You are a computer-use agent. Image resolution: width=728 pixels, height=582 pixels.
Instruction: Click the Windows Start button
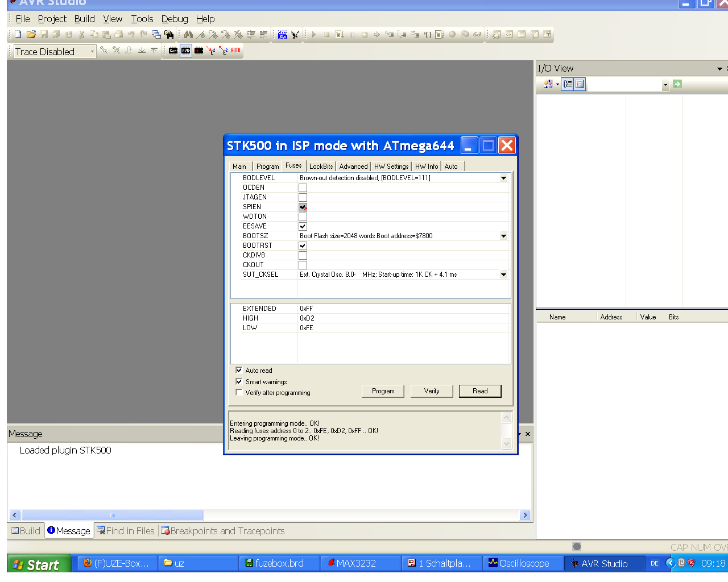point(39,564)
